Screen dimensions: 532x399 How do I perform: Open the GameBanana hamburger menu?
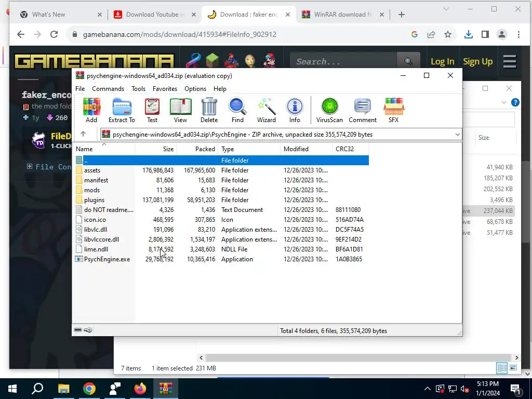coord(510,61)
